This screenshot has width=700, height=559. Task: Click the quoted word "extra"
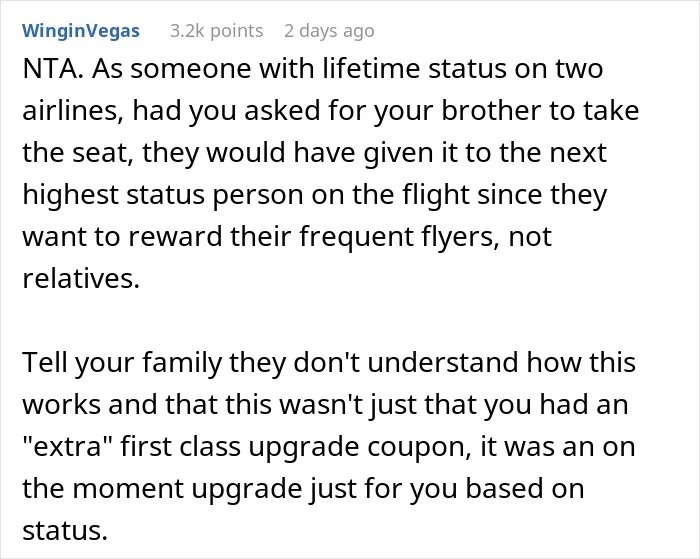pos(67,446)
